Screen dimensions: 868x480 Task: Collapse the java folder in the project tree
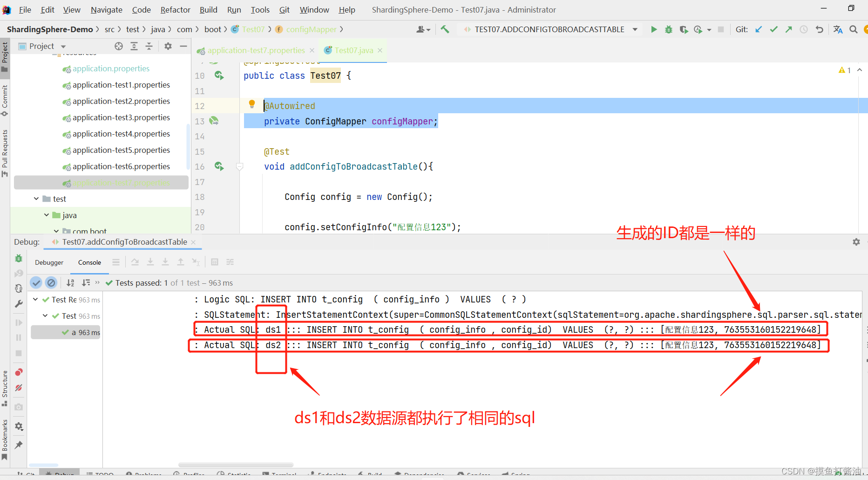pyautogui.click(x=47, y=215)
